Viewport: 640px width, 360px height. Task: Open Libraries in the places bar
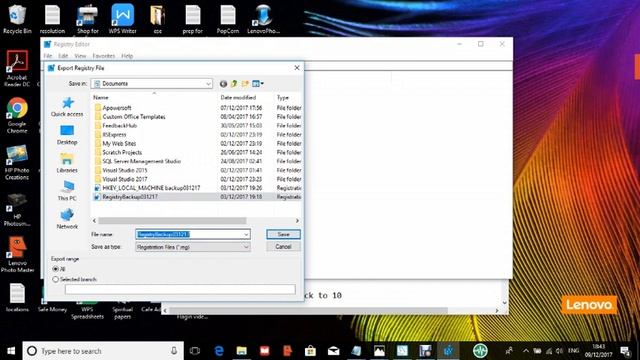coord(67,163)
